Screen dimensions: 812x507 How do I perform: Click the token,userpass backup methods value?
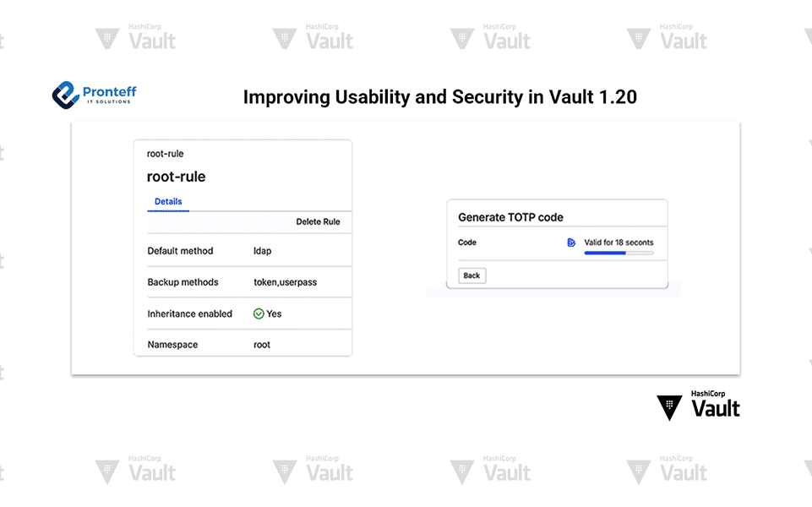pos(286,282)
